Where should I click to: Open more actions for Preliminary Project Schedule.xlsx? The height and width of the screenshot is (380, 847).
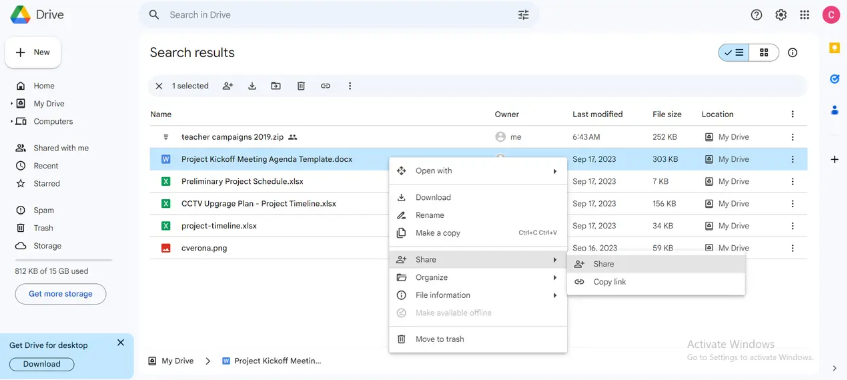tap(792, 182)
